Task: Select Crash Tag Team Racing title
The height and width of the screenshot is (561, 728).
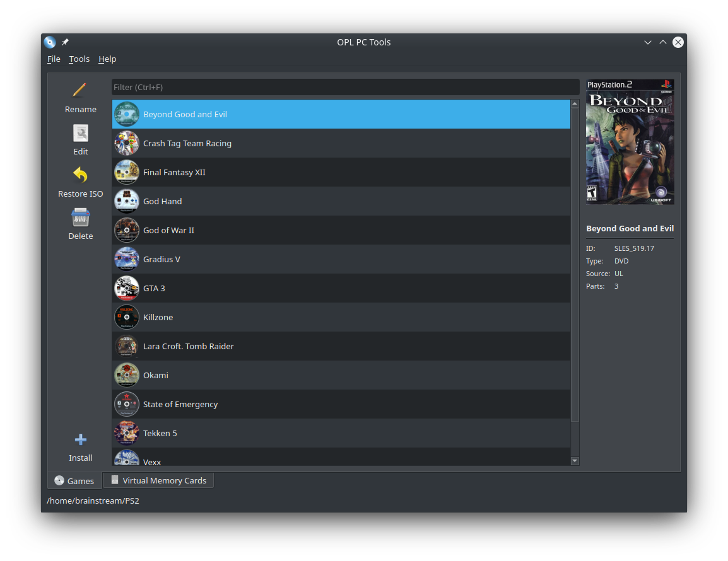Action: coord(187,143)
